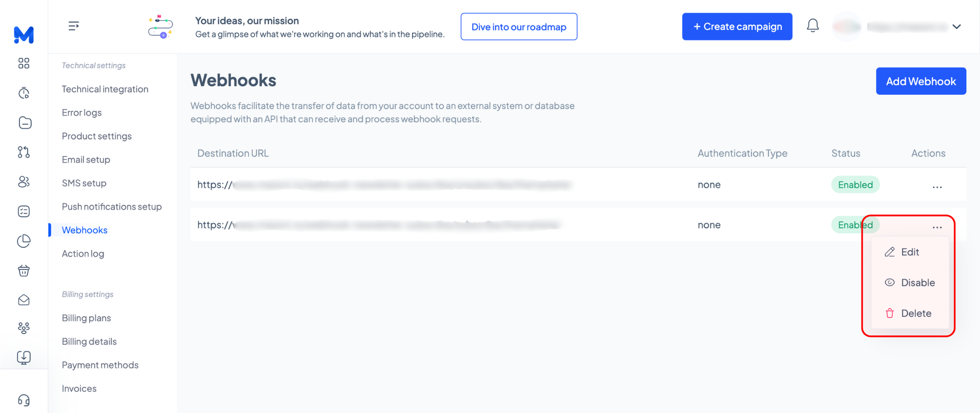Click the Add Webhook button
The height and width of the screenshot is (413, 980).
tap(921, 81)
